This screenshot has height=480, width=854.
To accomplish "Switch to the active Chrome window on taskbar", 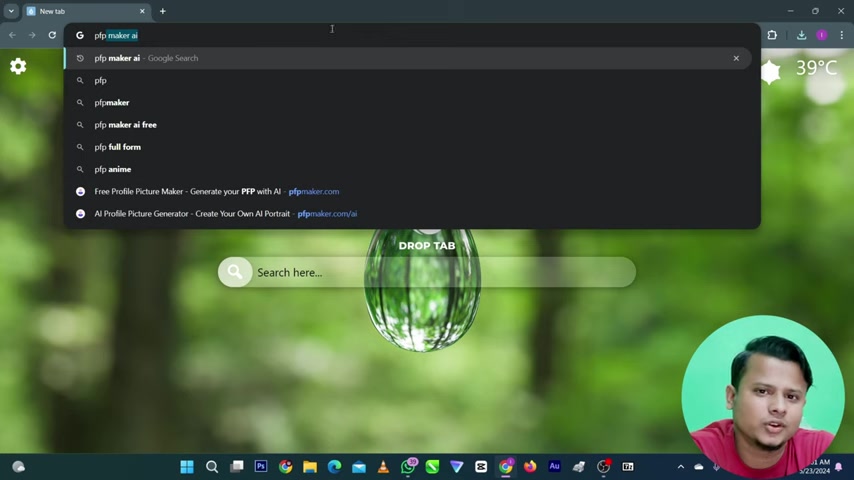I will (x=505, y=466).
